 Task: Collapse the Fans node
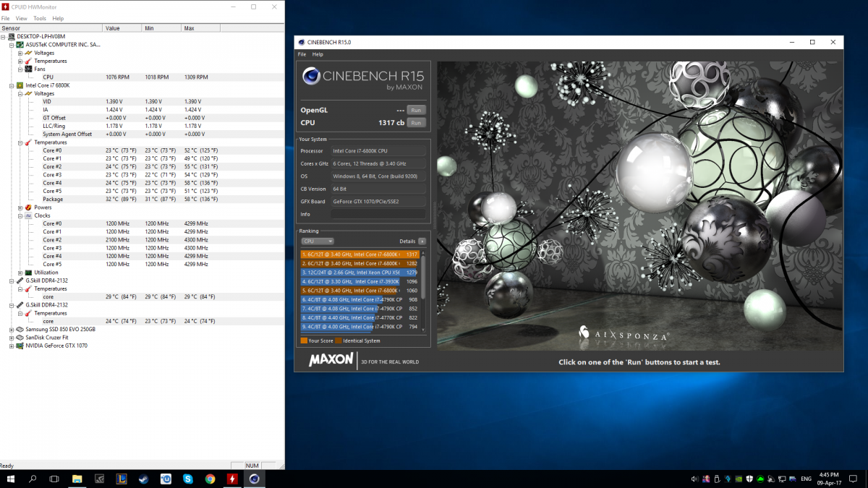coord(20,69)
